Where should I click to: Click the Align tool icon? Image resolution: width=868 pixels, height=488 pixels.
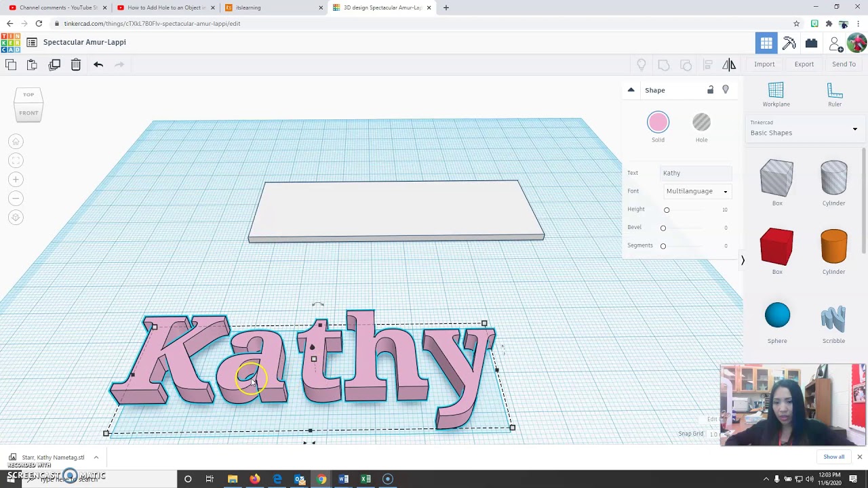click(707, 64)
